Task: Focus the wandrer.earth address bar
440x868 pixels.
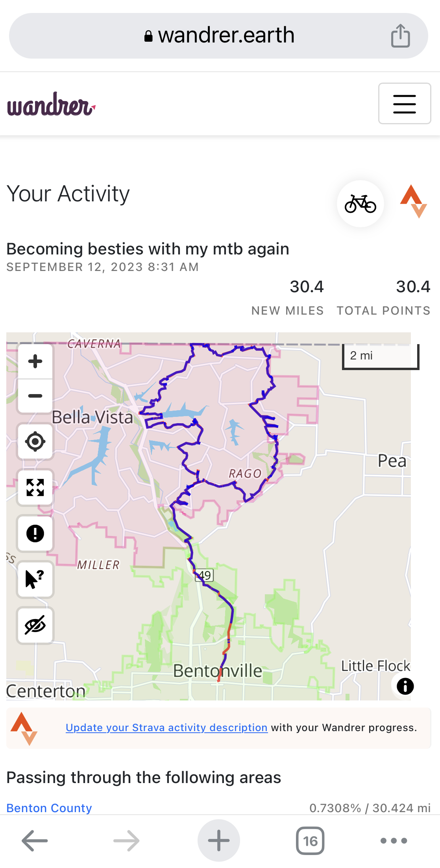Action: tap(219, 36)
